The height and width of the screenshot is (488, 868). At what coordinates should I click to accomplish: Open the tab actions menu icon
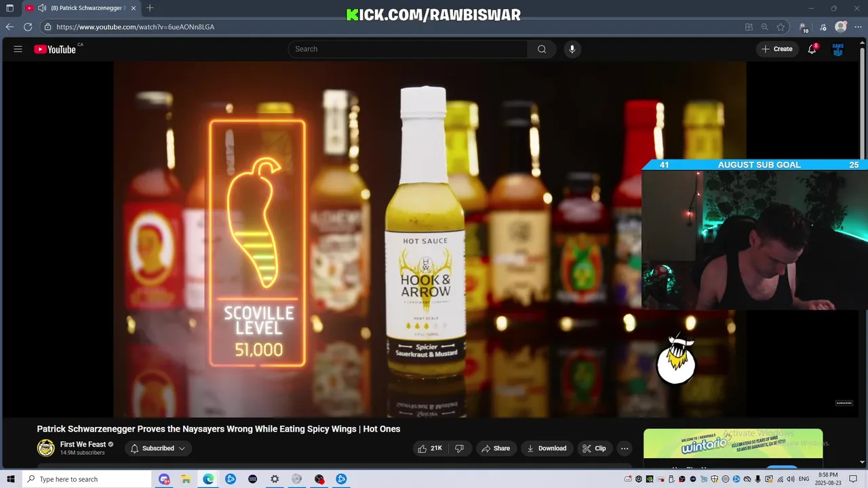[x=9, y=8]
